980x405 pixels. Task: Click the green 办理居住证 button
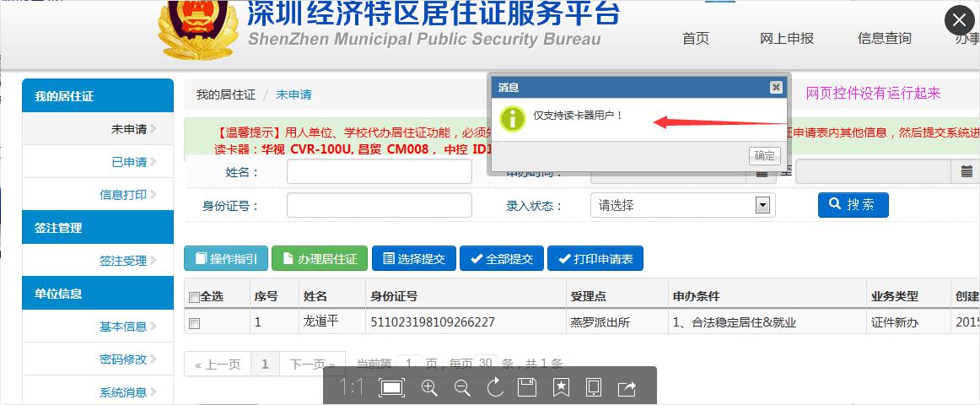coord(320,259)
